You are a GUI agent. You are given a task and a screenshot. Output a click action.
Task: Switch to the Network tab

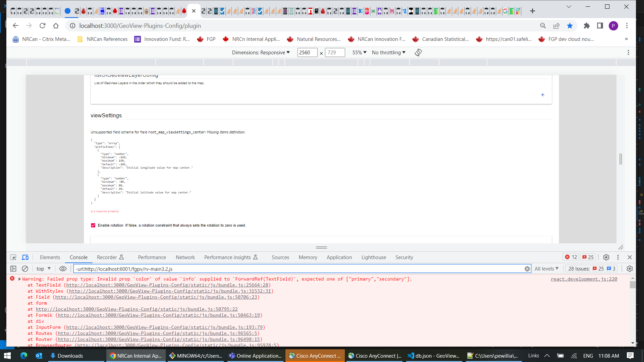tap(185, 257)
